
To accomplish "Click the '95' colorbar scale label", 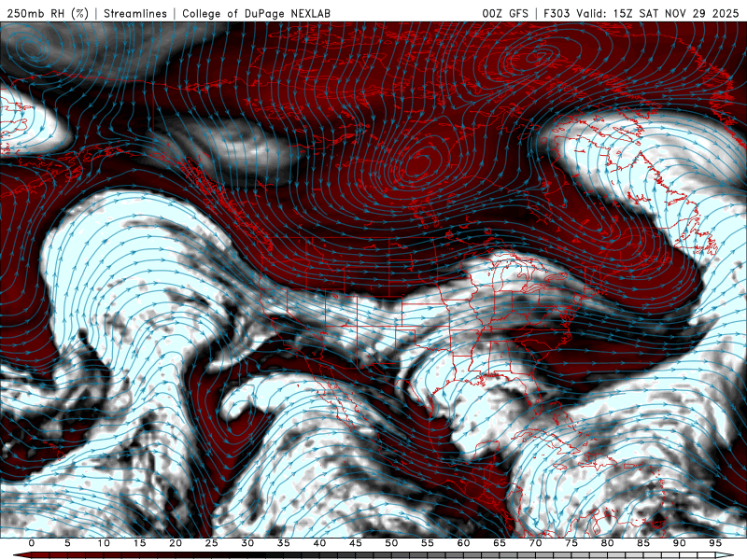I will 715,543.
